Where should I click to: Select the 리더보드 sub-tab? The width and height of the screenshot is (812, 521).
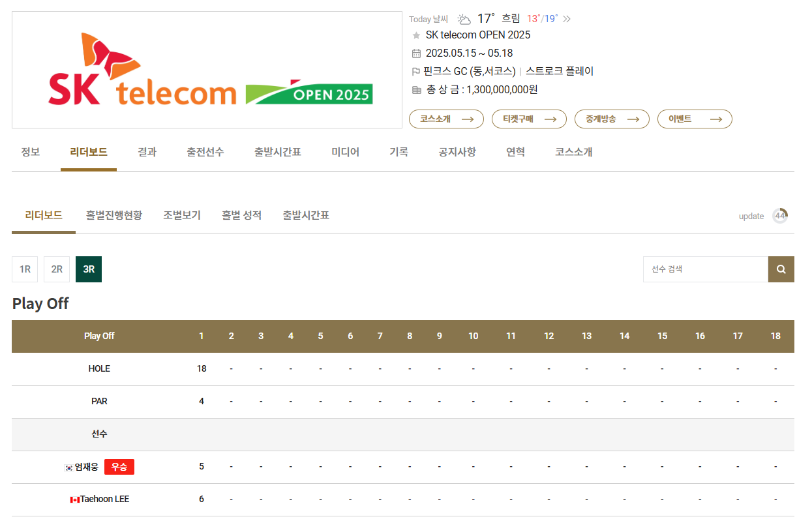click(44, 215)
